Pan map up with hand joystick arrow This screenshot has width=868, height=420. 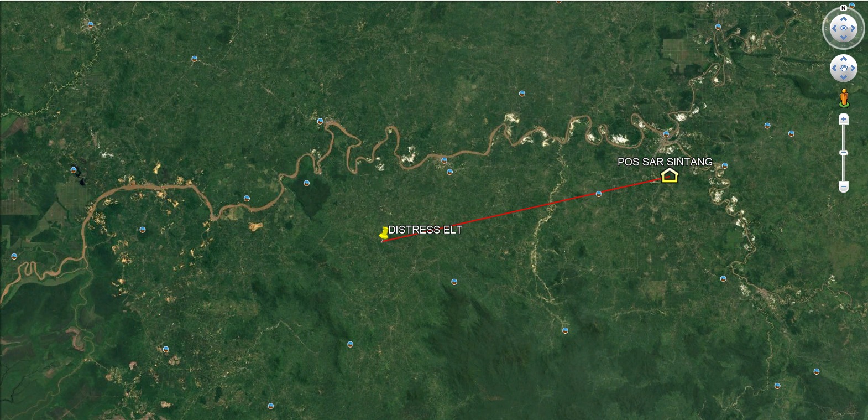coord(844,59)
